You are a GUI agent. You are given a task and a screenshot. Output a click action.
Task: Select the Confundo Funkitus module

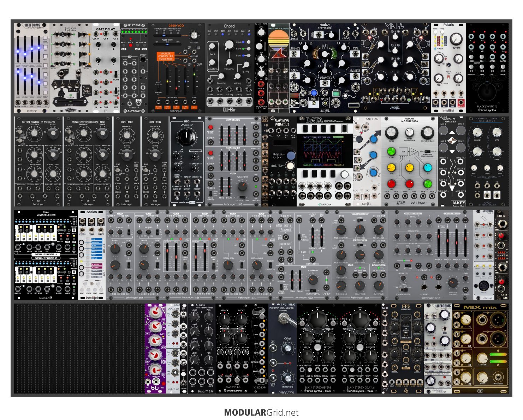tap(71, 68)
